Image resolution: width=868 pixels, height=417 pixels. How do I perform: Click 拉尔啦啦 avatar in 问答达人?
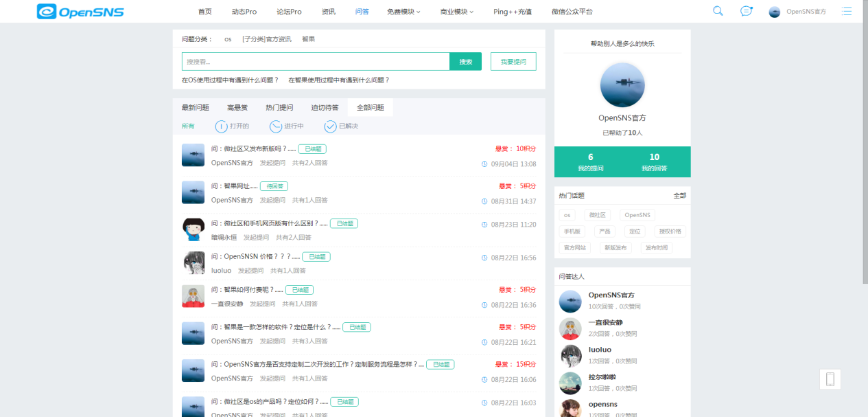[x=570, y=383]
